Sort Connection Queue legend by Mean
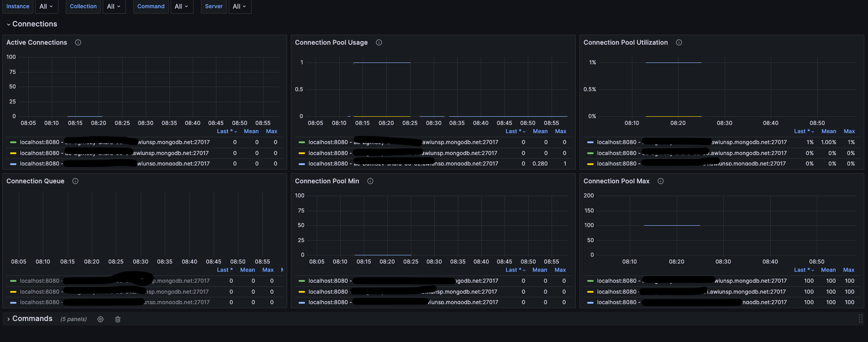Viewport: 868px width, 342px height. point(247,270)
